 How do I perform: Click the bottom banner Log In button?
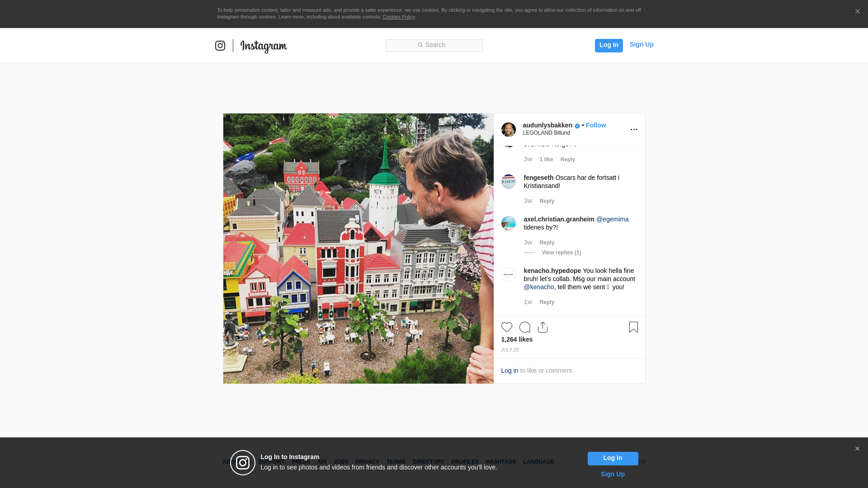613,458
